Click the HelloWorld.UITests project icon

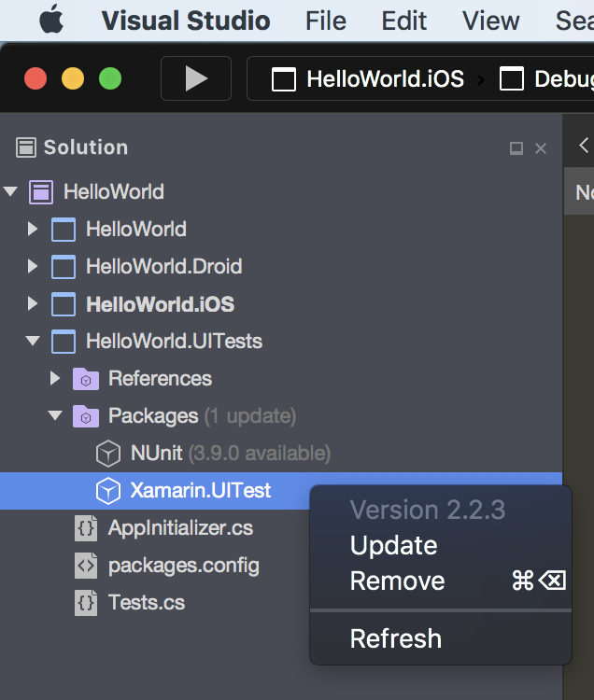click(64, 342)
